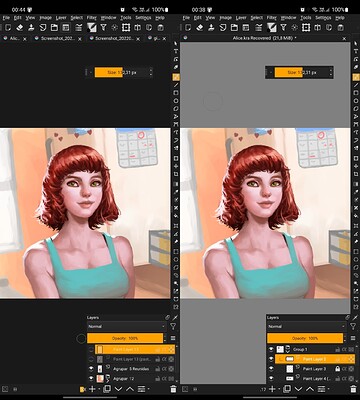The height and width of the screenshot is (400, 360).
Task: Click the open folder icon, left toolbar
Action: (54, 27)
